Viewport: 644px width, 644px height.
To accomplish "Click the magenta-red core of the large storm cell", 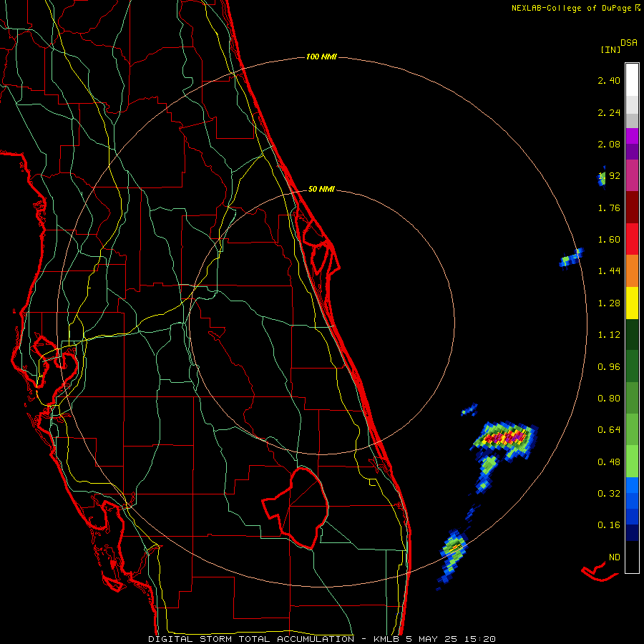I will [504, 438].
